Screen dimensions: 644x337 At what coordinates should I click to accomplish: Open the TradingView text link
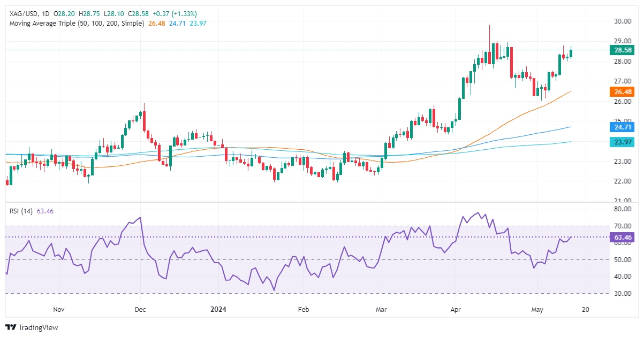(x=38, y=327)
